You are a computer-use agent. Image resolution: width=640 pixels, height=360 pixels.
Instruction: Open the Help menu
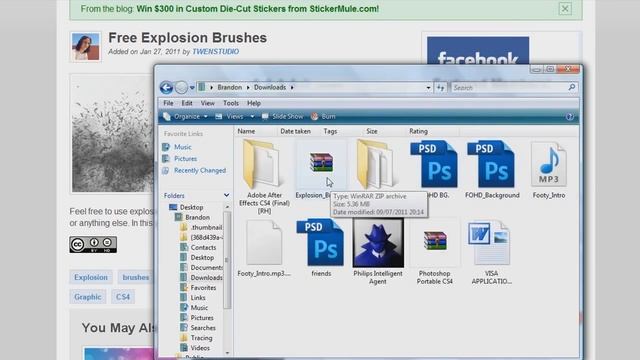click(x=253, y=103)
